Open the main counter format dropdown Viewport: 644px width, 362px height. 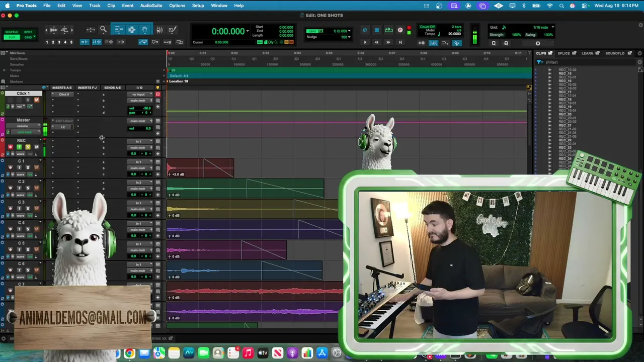click(247, 31)
